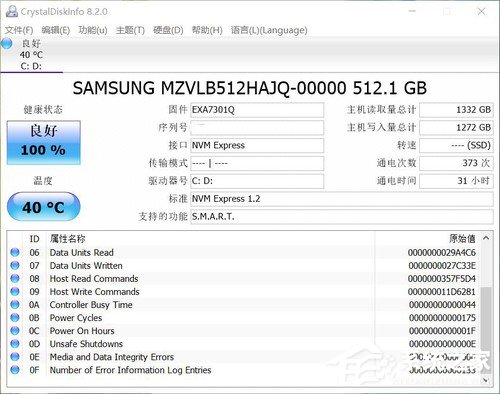Click the ID column header
This screenshot has height=394, width=500.
tap(34, 239)
